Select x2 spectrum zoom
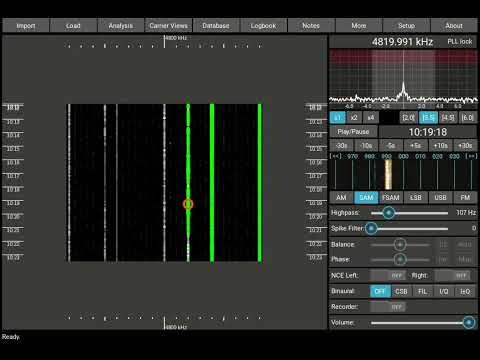 point(354,117)
